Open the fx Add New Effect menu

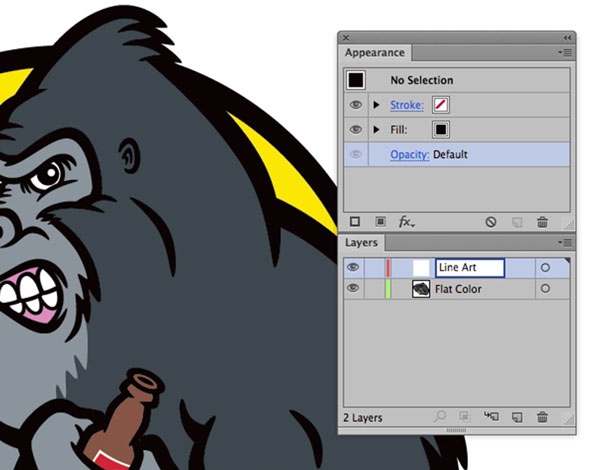click(407, 222)
